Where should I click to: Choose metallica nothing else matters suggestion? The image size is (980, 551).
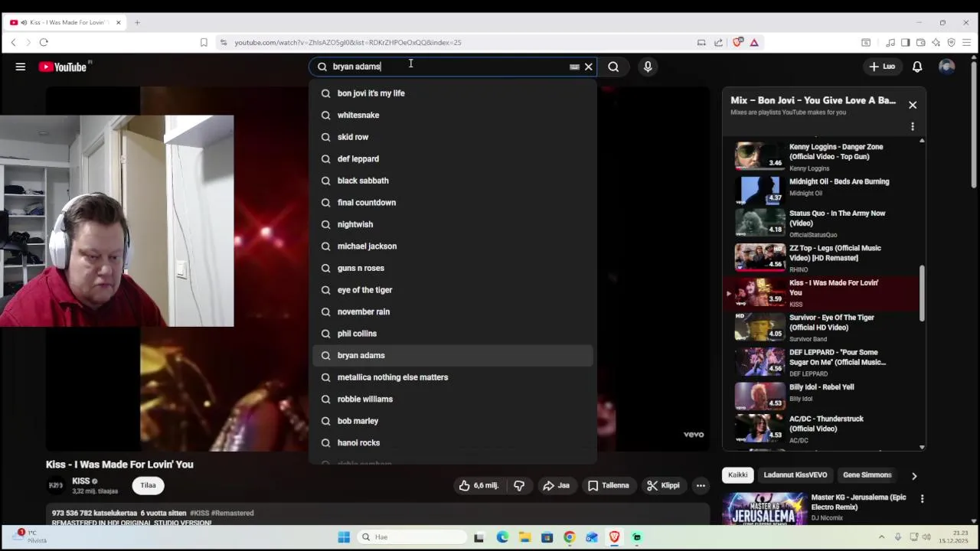click(452, 377)
